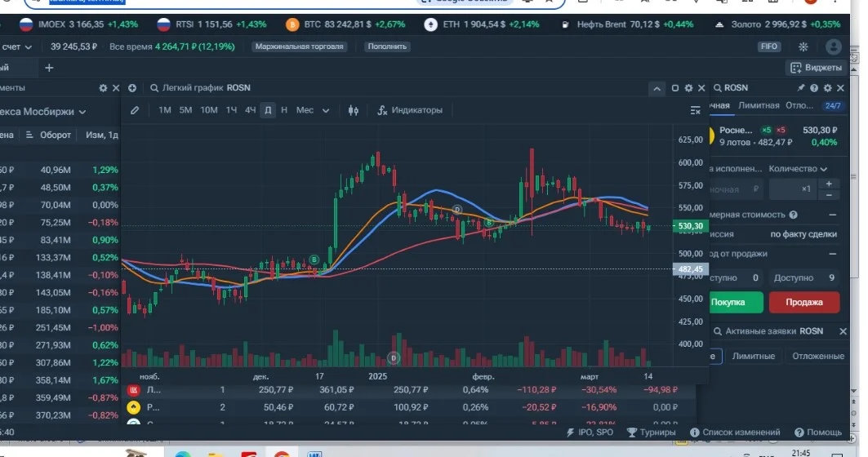This screenshot has width=868, height=457.
Task: Click the ×1 quantity input field
Action: 793,189
